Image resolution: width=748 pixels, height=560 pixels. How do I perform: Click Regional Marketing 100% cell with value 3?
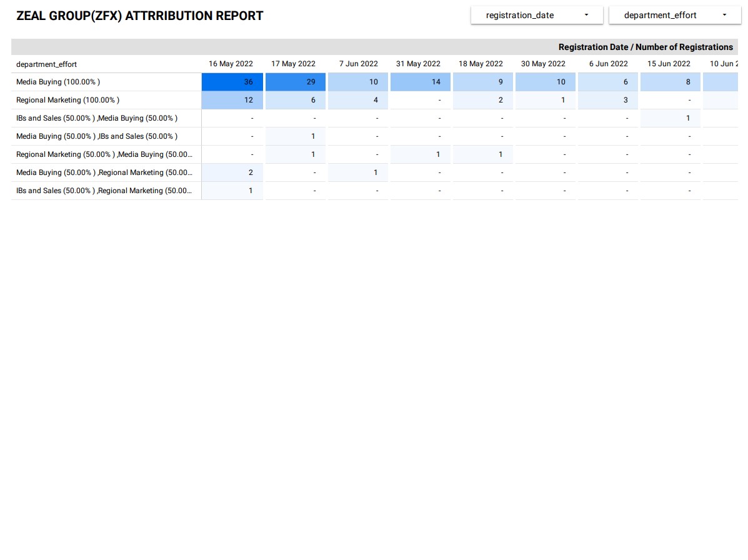coord(608,100)
